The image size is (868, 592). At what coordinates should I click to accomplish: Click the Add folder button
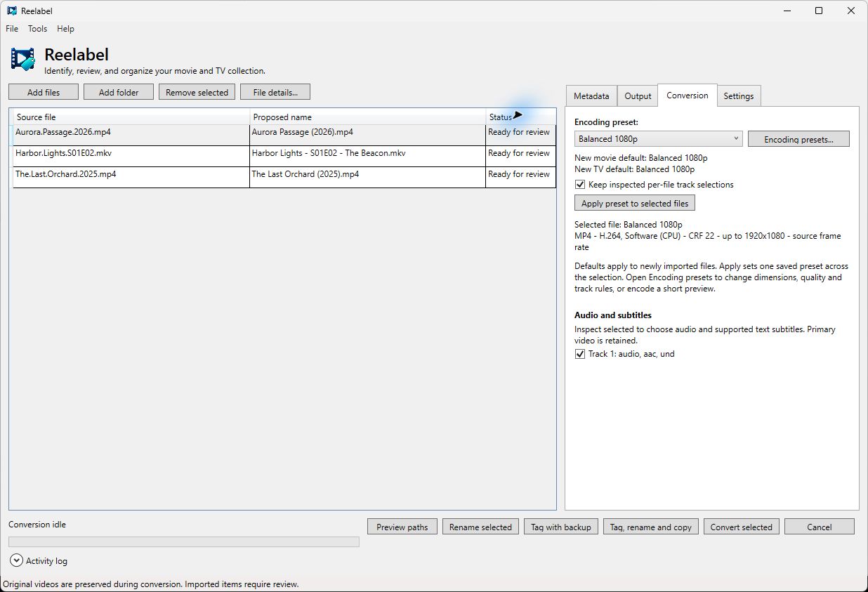(x=119, y=92)
